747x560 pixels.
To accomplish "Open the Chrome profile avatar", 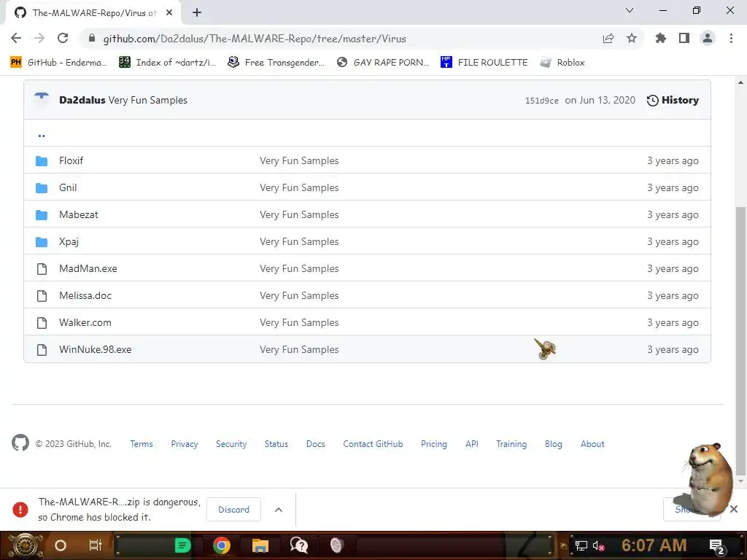I will [708, 38].
